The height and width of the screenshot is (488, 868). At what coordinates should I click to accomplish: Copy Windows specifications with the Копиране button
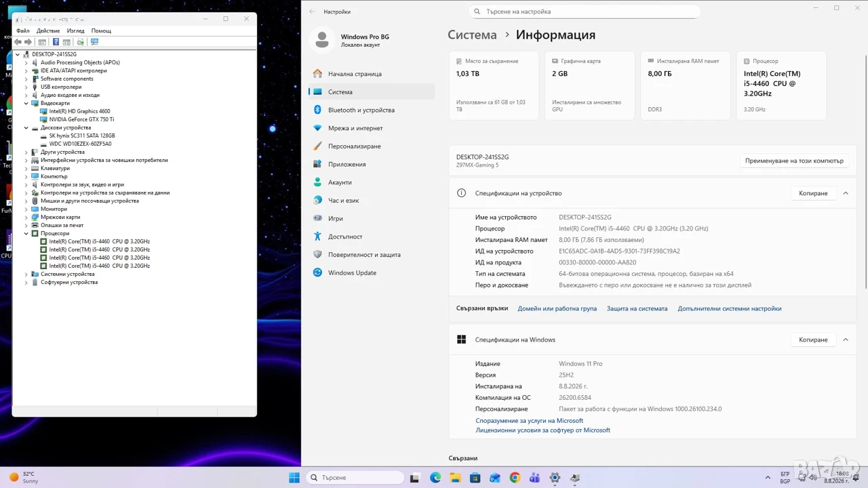pos(813,340)
